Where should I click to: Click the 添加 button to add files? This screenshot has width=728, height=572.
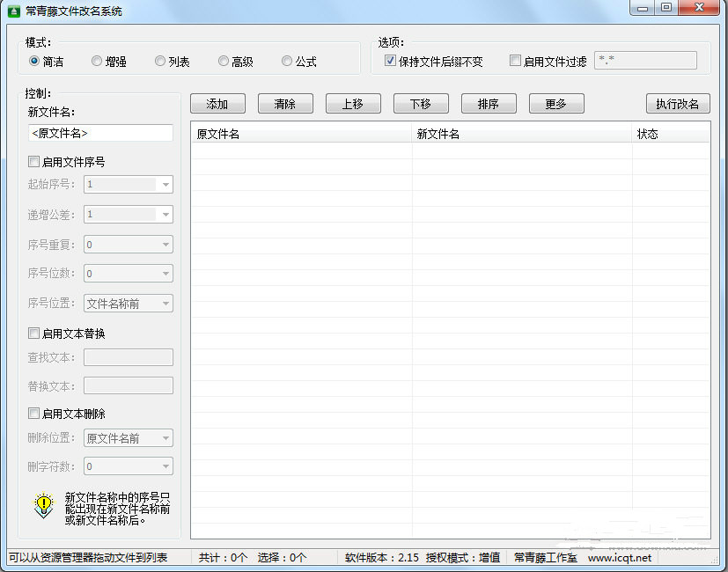click(x=217, y=103)
